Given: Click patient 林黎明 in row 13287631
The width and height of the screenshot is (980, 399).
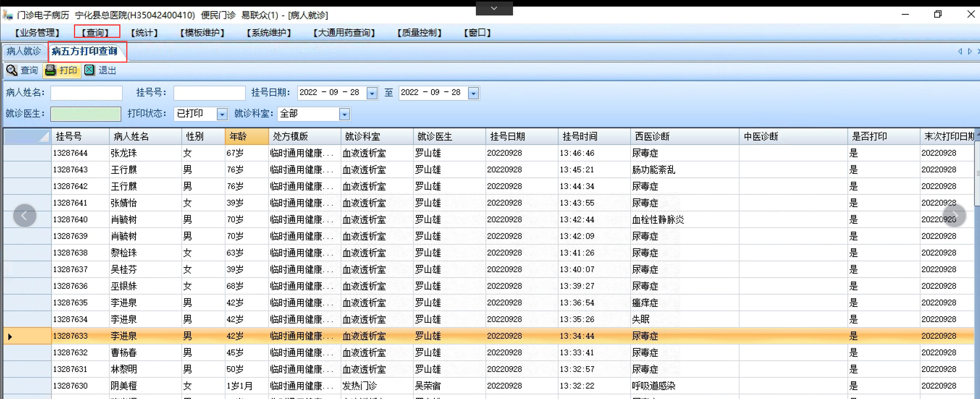Looking at the screenshot, I should click(124, 369).
